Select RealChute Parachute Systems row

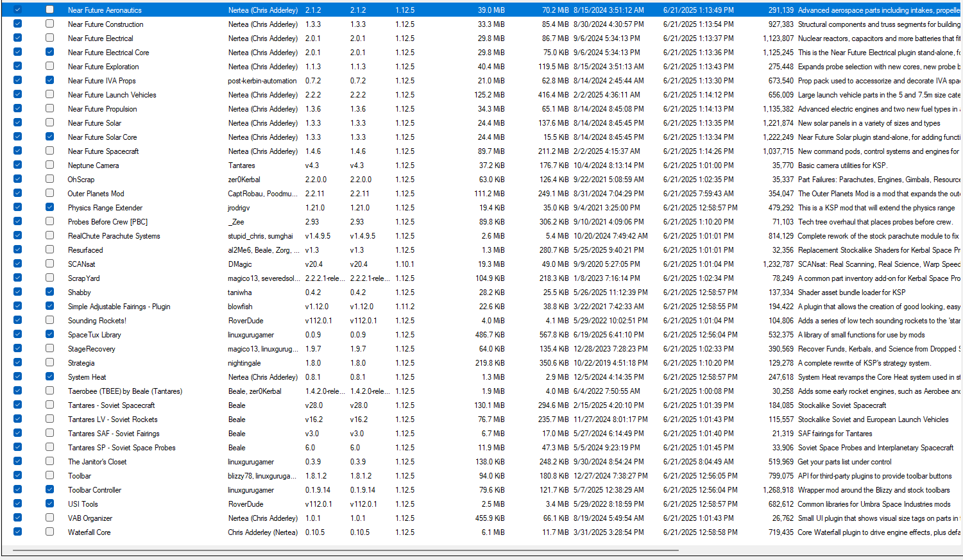click(x=481, y=236)
